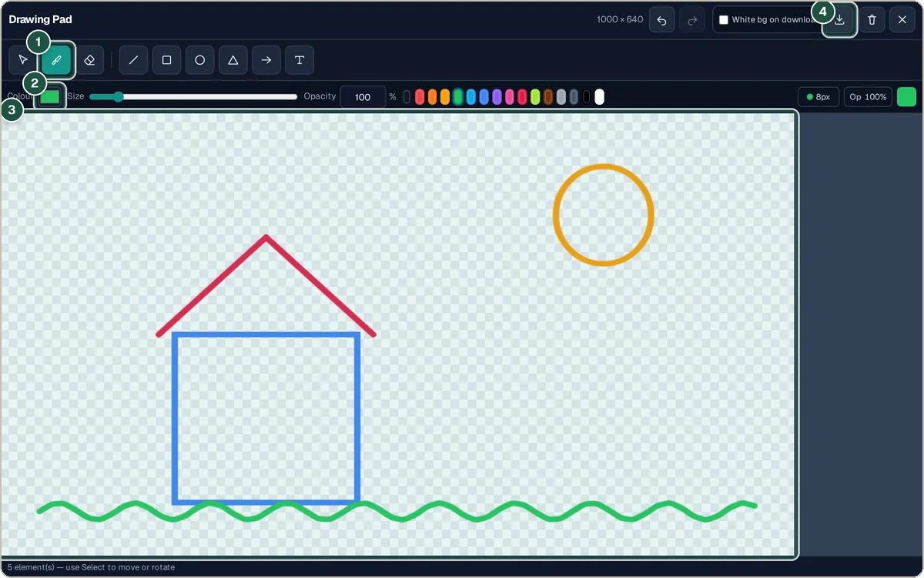Viewport: 924px width, 578px height.
Task: Click the current colour preview square
Action: click(x=906, y=97)
